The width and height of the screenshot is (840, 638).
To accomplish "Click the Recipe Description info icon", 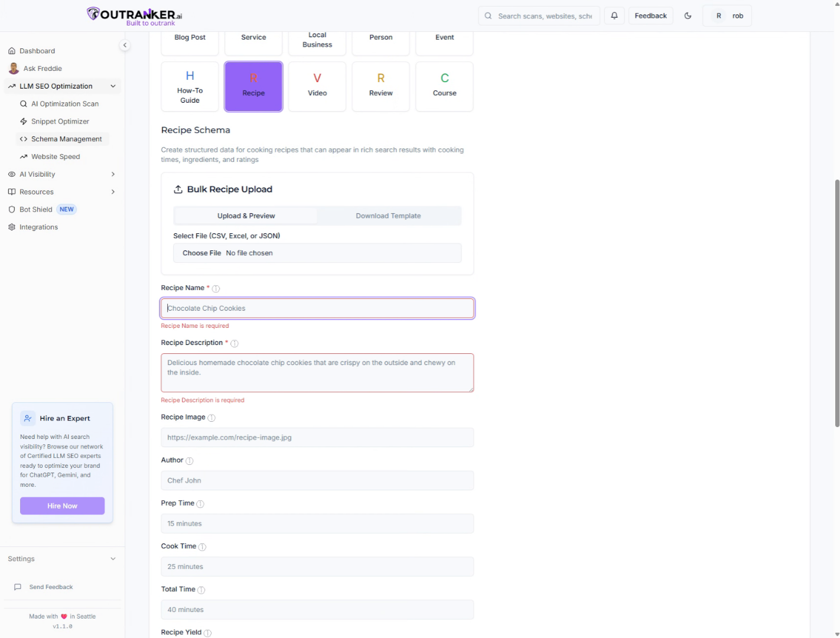I will [234, 343].
